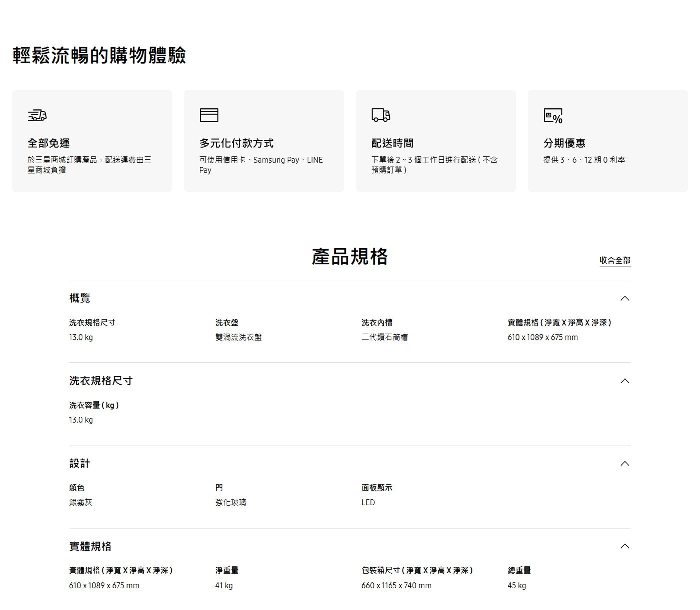The width and height of the screenshot is (700, 610).
Task: Collapse 概覽 section using its chevron arrow
Action: [x=624, y=298]
